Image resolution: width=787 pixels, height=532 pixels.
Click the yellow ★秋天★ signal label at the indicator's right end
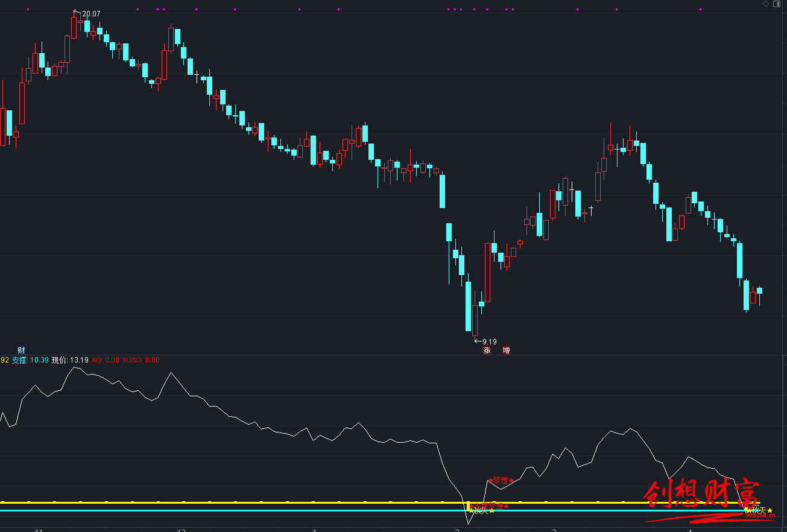click(x=759, y=510)
